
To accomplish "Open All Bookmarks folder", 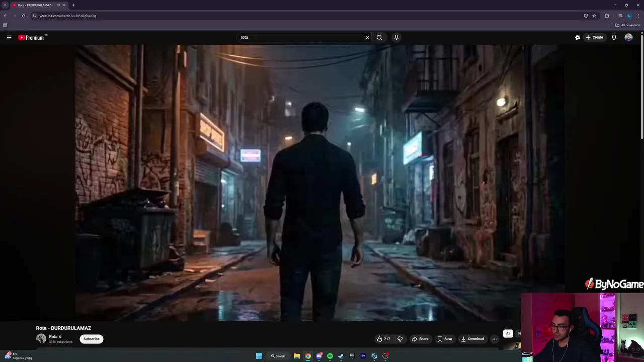I will [x=628, y=25].
